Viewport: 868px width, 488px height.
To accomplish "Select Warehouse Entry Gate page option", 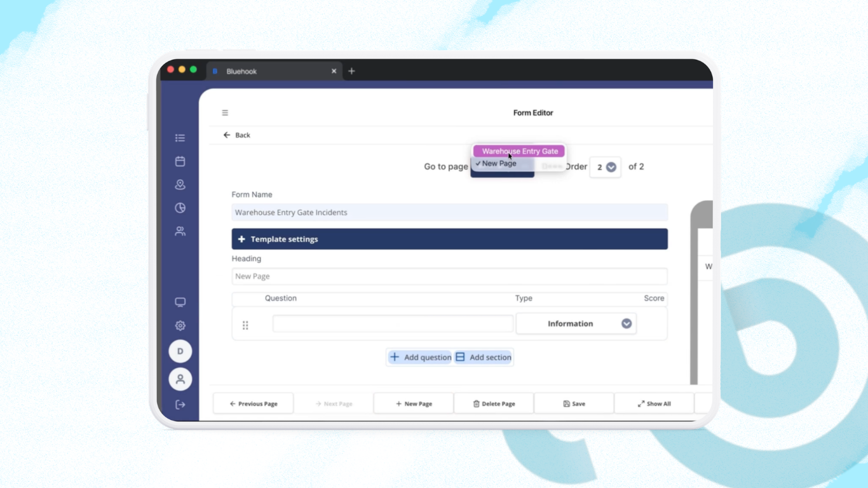I will click(519, 151).
